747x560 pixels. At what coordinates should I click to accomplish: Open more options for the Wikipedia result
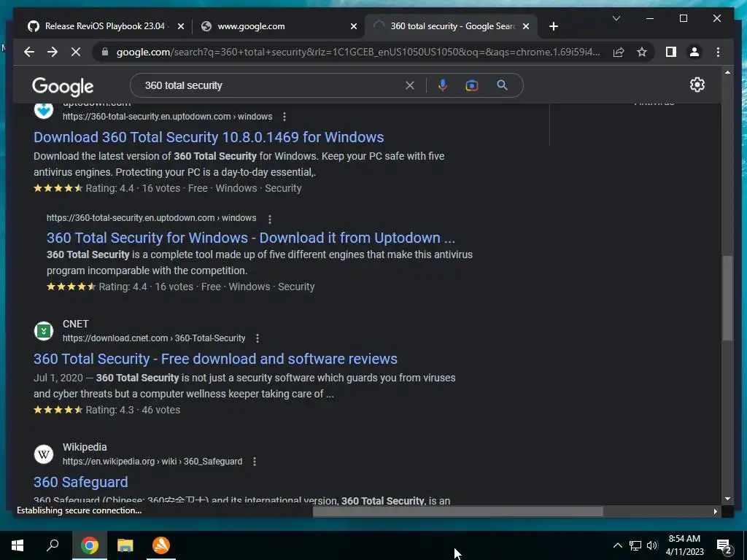(255, 462)
